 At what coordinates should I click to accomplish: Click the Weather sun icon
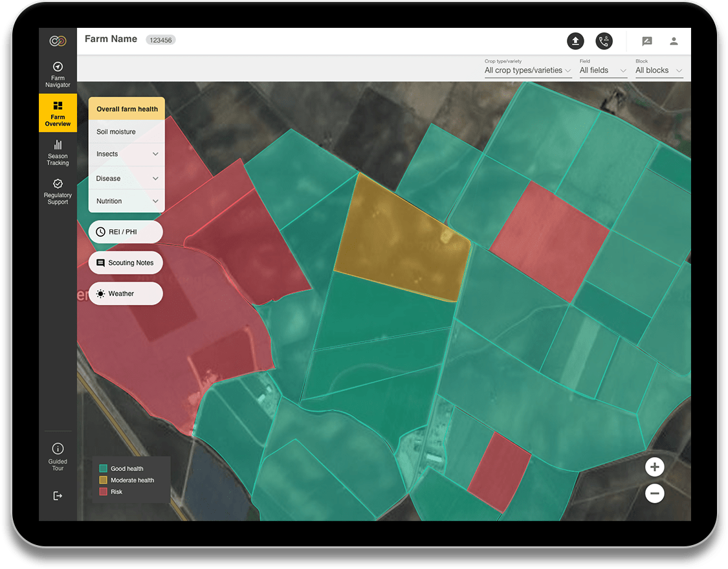coord(100,293)
